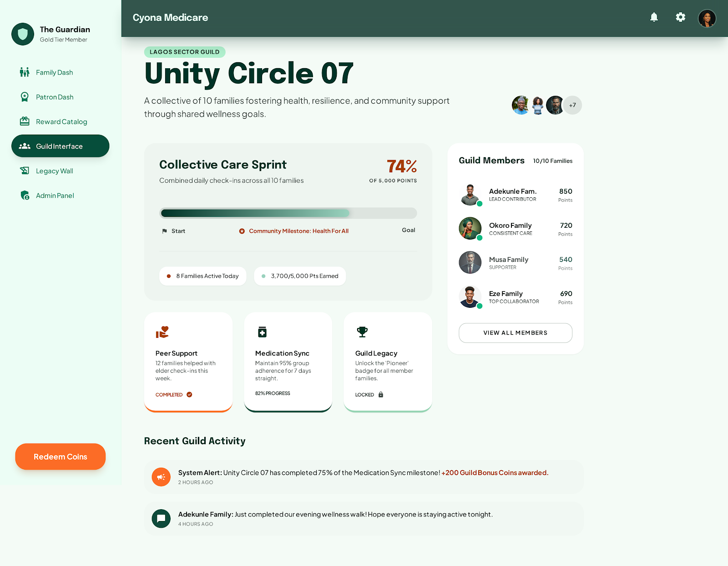This screenshot has height=566, width=728.
Task: Click the 2 HOURS AGO timestamp
Action: coord(196,482)
